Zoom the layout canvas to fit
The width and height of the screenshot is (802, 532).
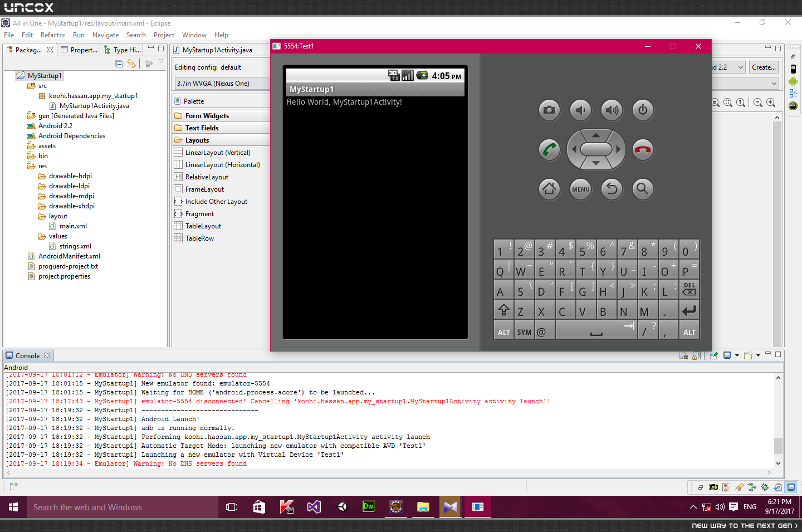(728, 103)
